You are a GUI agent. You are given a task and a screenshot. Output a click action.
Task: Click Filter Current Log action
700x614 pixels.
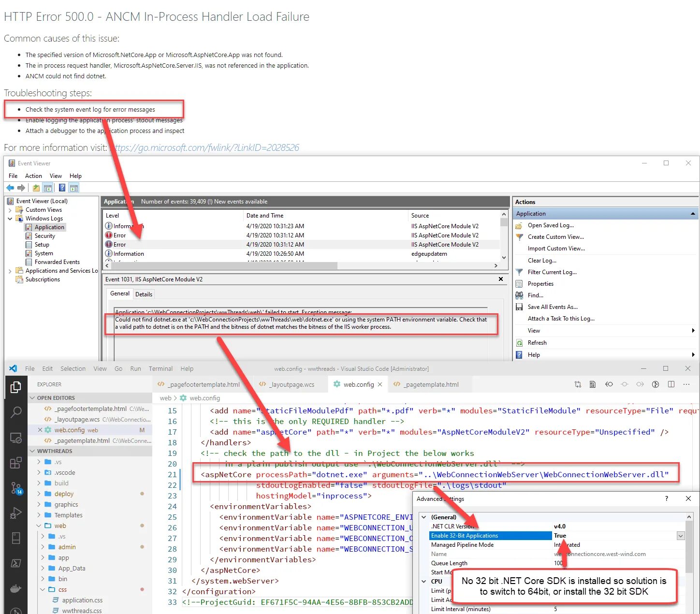point(552,272)
